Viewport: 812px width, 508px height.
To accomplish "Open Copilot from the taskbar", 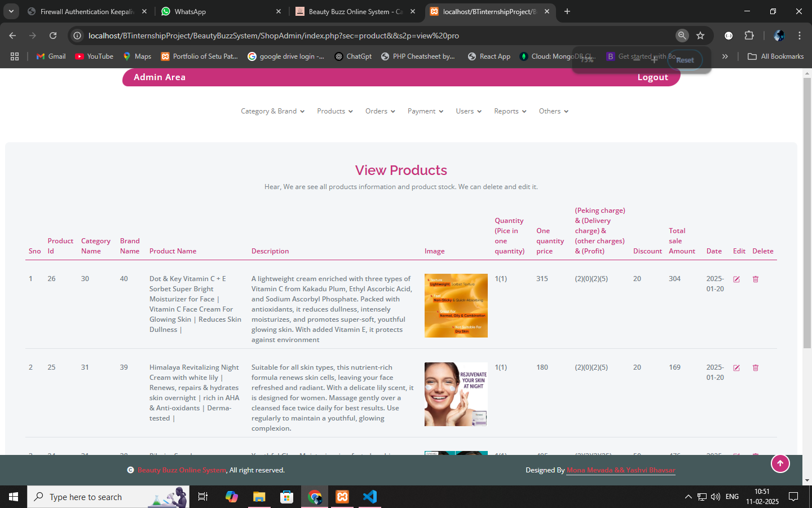I will pos(231,497).
